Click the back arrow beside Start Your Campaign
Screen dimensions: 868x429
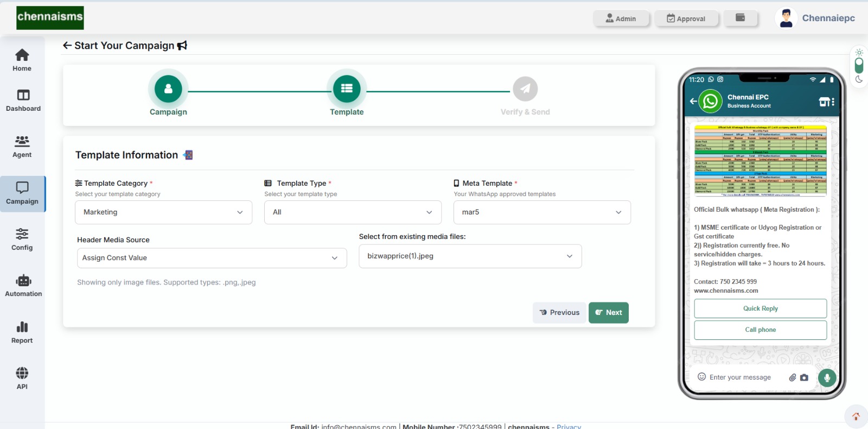[x=67, y=46]
